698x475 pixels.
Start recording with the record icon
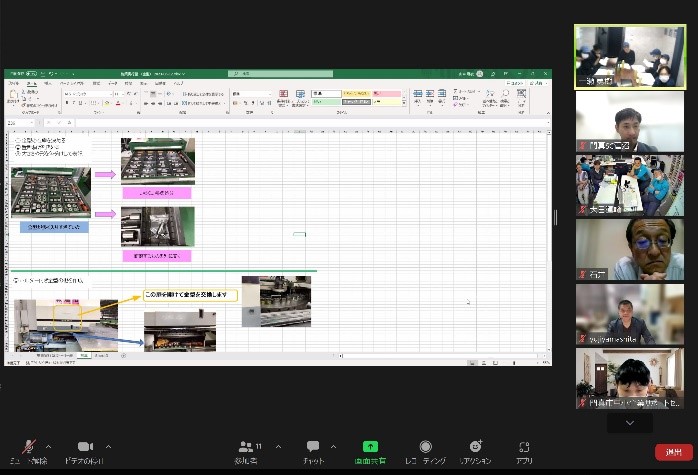(426, 447)
